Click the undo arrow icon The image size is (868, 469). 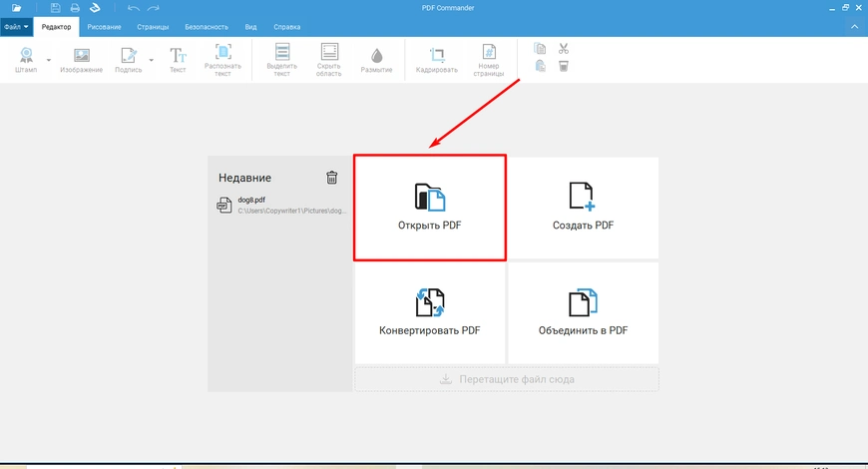[x=134, y=8]
